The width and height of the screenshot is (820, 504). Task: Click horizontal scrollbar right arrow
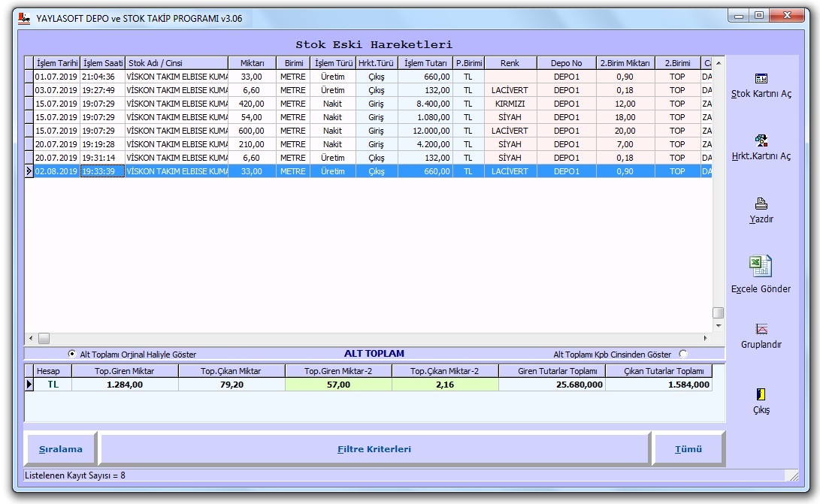coord(706,338)
